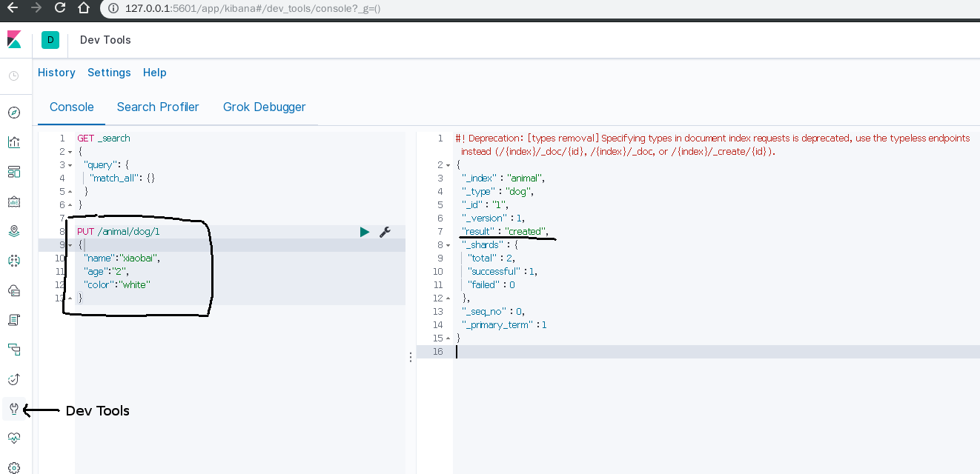
Task: Click the Deprecation warning text in response
Action: click(713, 145)
